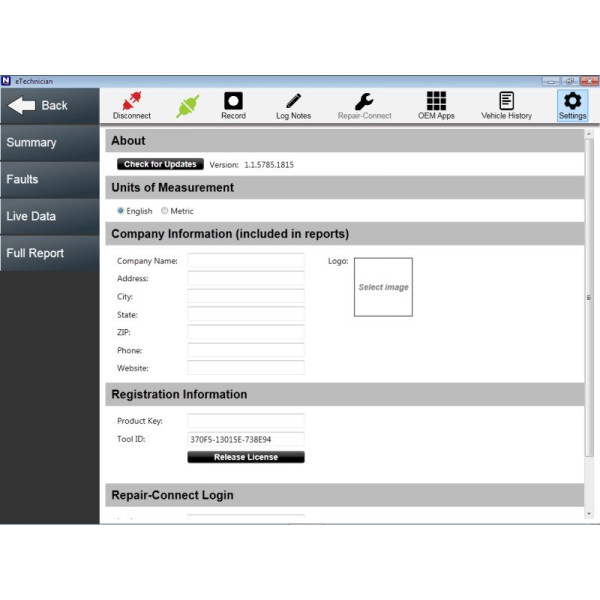600x600 pixels.
Task: Click the Select image logo box
Action: coord(383,287)
